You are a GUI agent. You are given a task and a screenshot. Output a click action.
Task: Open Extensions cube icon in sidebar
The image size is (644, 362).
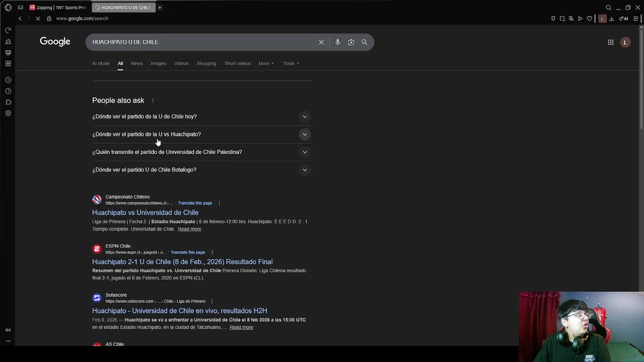click(8, 102)
